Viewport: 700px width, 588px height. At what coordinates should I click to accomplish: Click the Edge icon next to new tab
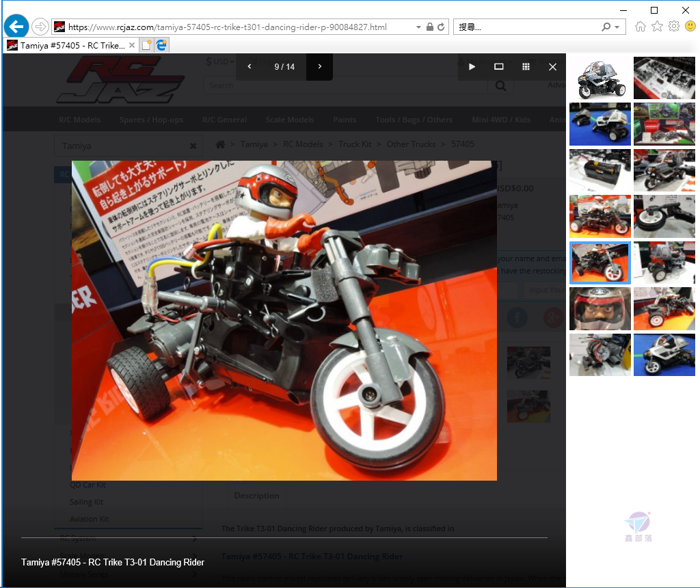coord(161,45)
